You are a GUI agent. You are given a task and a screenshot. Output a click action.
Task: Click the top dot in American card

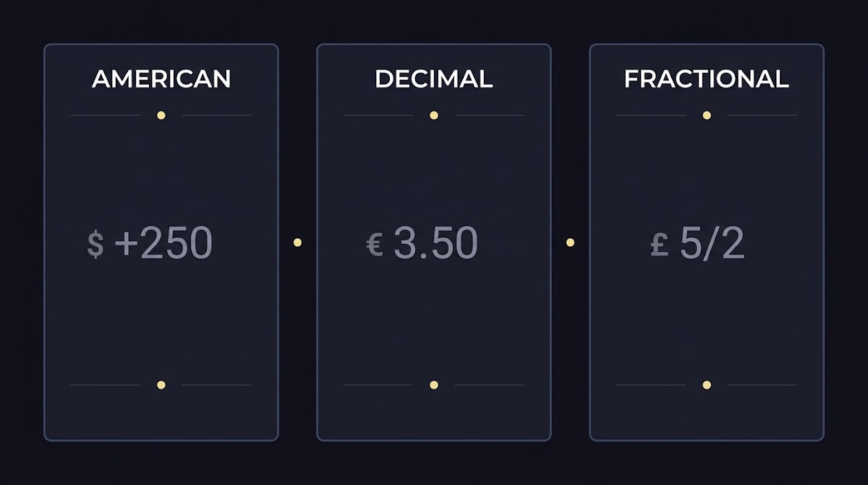(x=161, y=115)
